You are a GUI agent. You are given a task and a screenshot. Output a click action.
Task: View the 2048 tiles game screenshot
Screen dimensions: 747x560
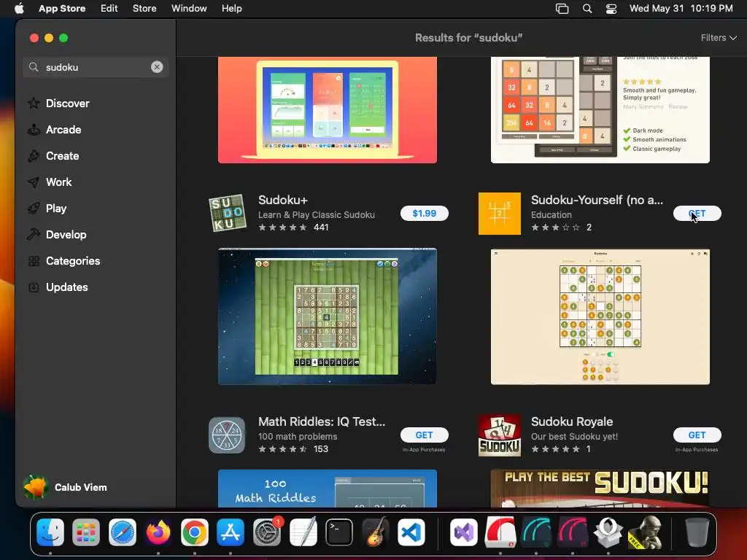coord(600,110)
